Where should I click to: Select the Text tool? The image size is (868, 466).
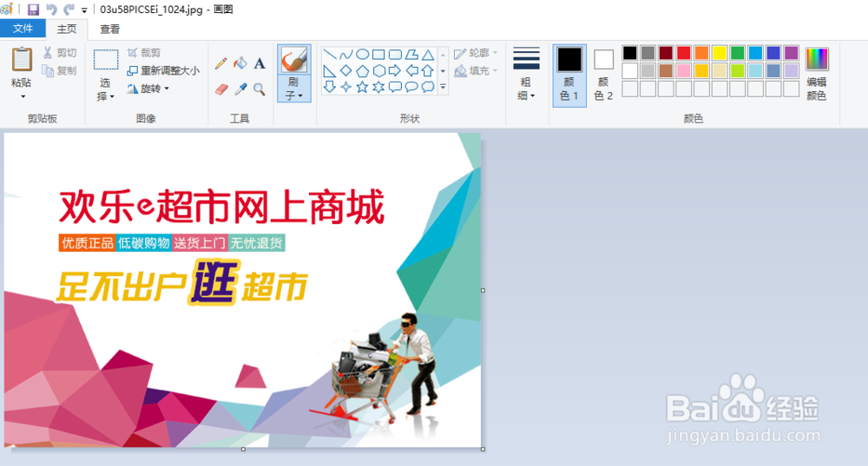pyautogui.click(x=260, y=63)
